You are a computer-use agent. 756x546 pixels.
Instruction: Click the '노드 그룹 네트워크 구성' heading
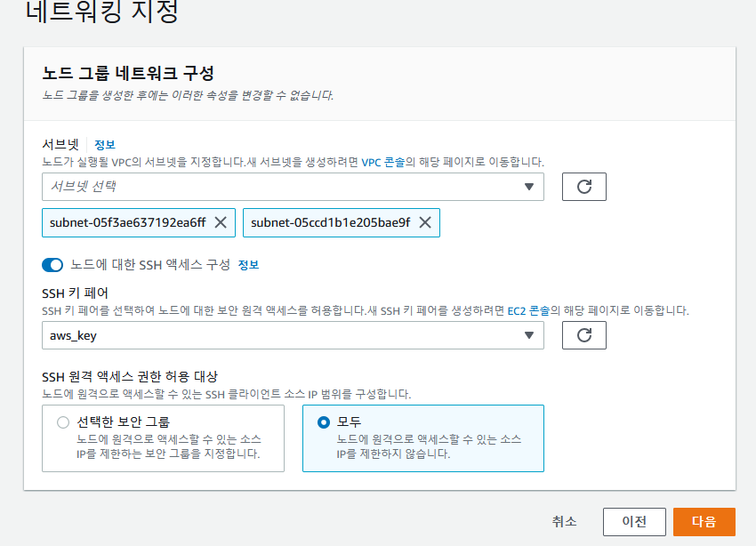(x=128, y=73)
